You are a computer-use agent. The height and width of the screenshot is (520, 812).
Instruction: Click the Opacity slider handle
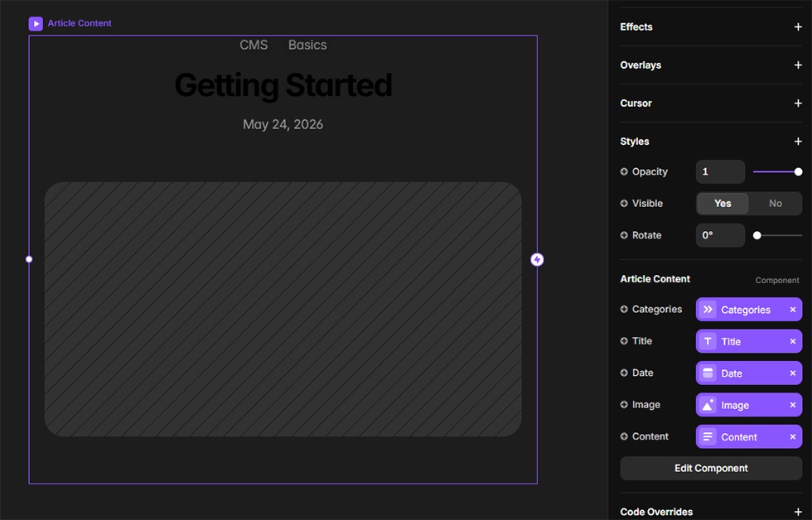pyautogui.click(x=798, y=171)
